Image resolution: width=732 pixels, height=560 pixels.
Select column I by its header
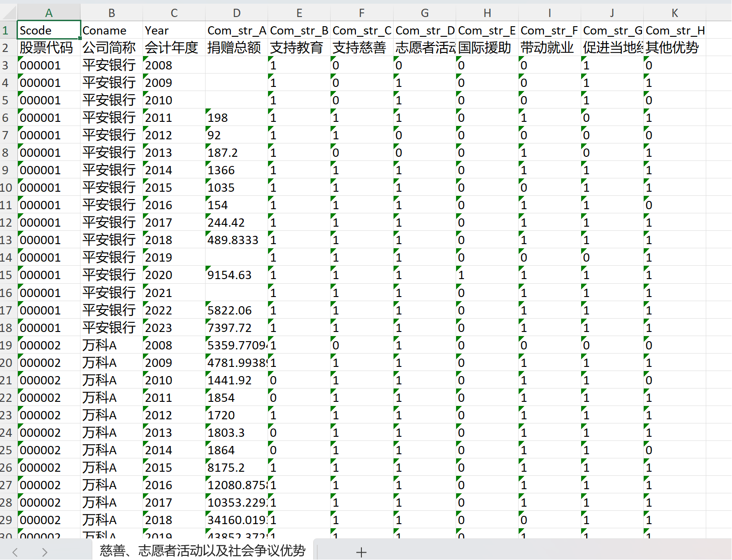point(550,13)
